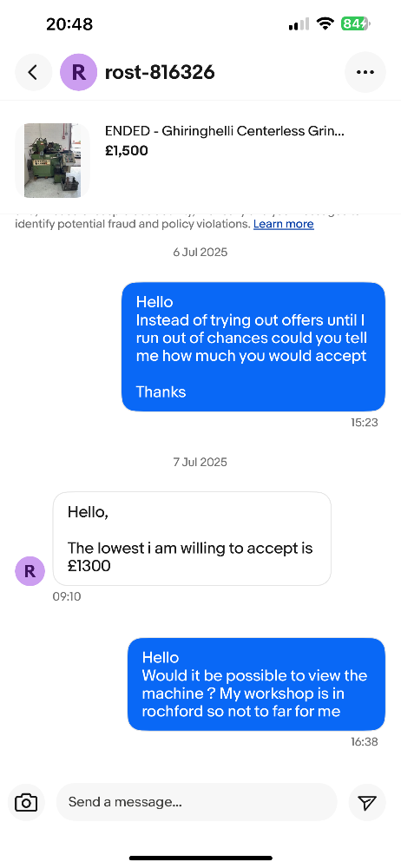Open the three-dot more options menu

point(365,72)
